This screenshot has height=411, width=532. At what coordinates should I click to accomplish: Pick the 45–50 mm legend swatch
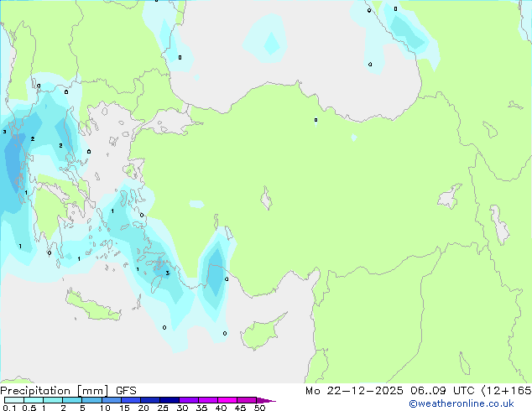coord(247,400)
